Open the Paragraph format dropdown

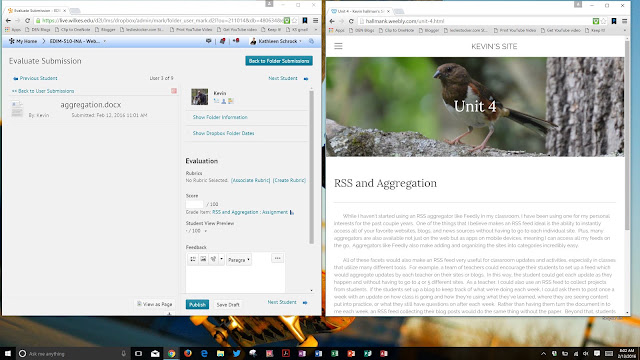tap(239, 260)
